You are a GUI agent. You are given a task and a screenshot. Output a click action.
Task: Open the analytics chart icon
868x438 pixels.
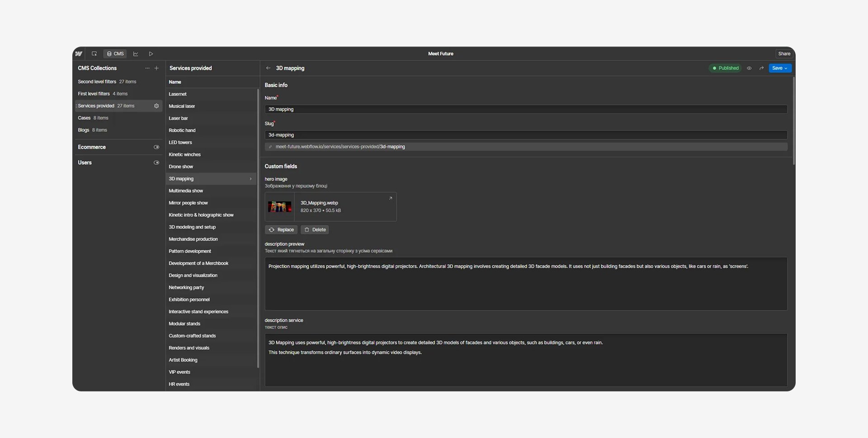[136, 54]
